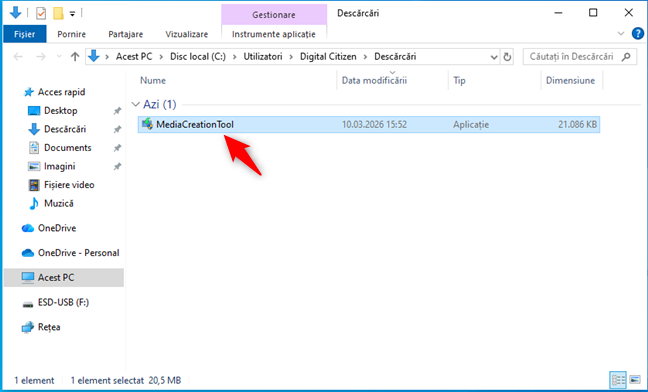Open Imagini in the navigation pane
Image resolution: width=648 pixels, height=392 pixels.
[x=60, y=166]
